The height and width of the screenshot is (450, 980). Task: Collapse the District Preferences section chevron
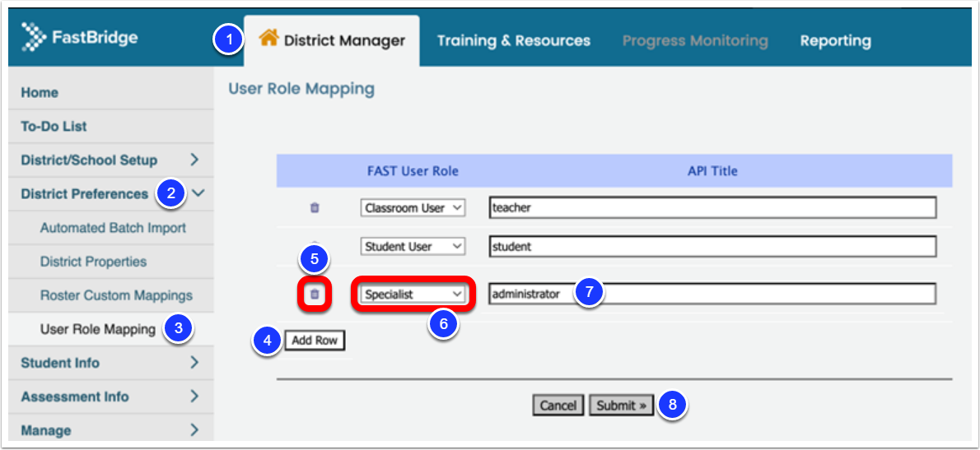coord(198,193)
